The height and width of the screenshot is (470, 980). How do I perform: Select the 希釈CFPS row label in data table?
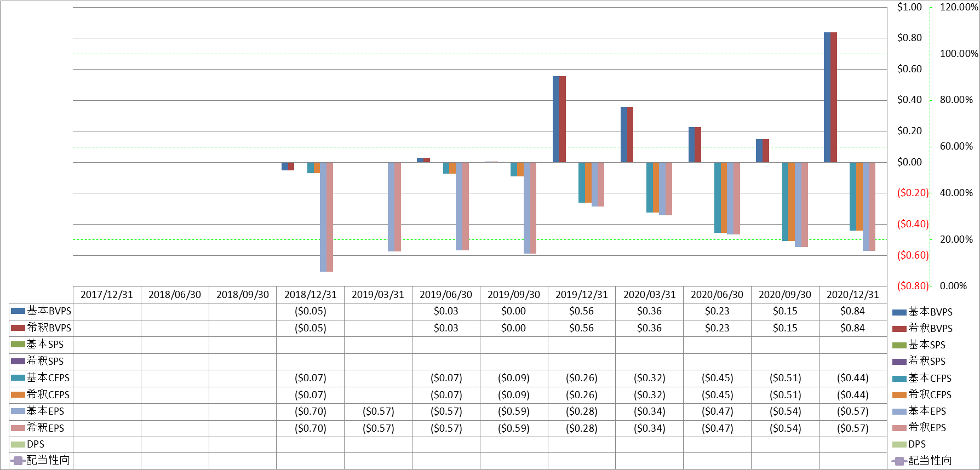tap(48, 394)
